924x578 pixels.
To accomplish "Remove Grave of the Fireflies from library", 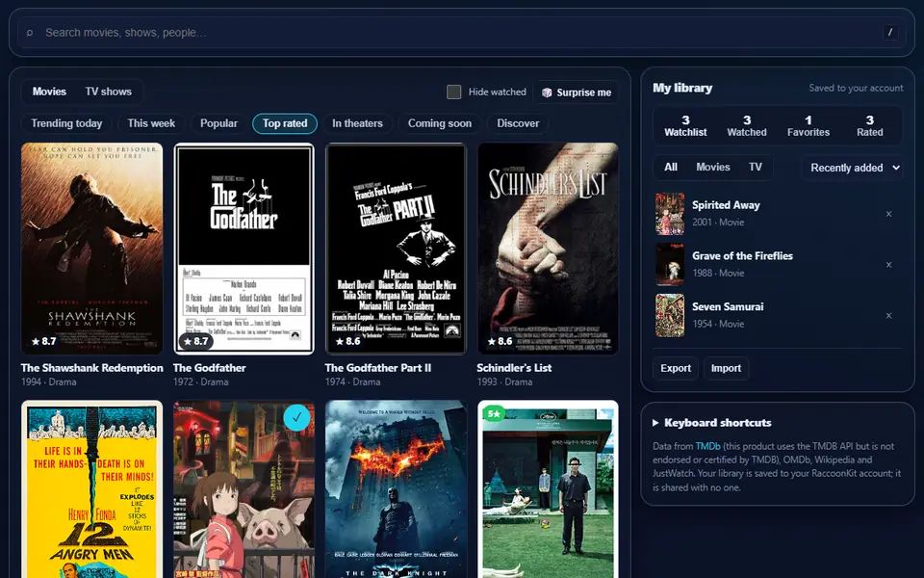I will tap(888, 265).
